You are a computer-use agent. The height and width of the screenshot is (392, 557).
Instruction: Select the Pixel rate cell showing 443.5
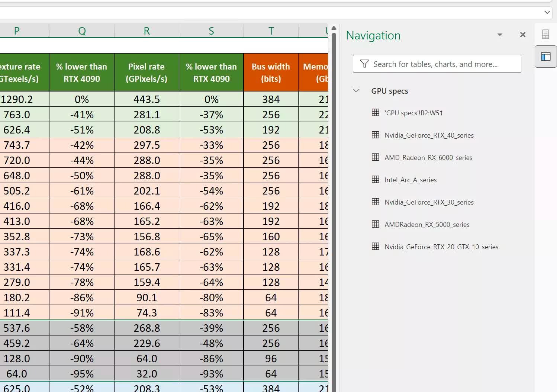(147, 99)
